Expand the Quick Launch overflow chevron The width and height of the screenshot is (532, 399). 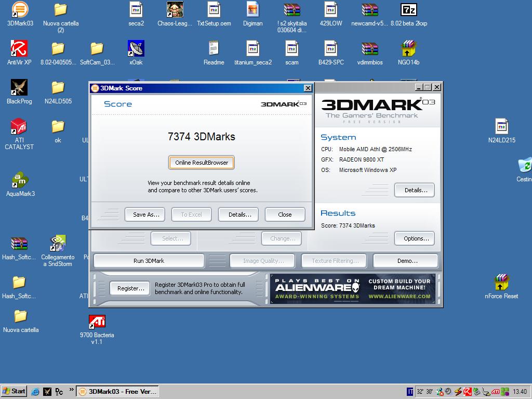tap(71, 389)
